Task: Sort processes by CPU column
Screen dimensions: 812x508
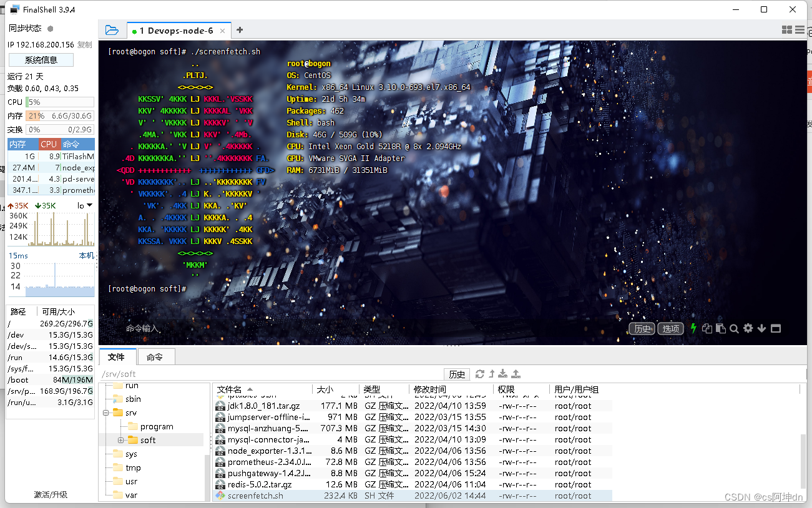Action: pos(49,144)
